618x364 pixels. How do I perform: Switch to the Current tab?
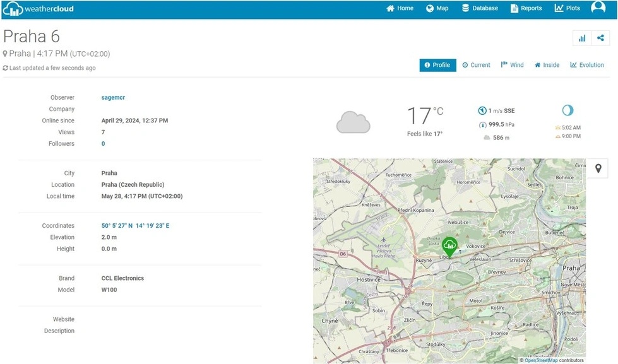(x=476, y=65)
